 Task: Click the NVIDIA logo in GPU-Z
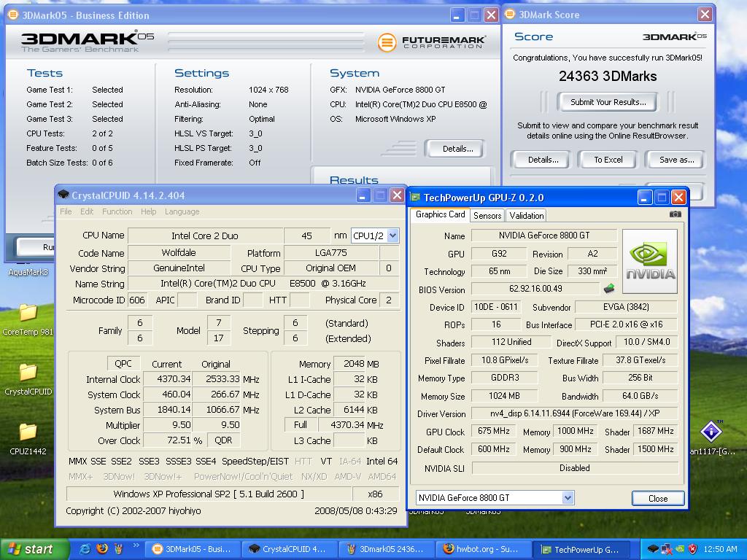coord(650,262)
